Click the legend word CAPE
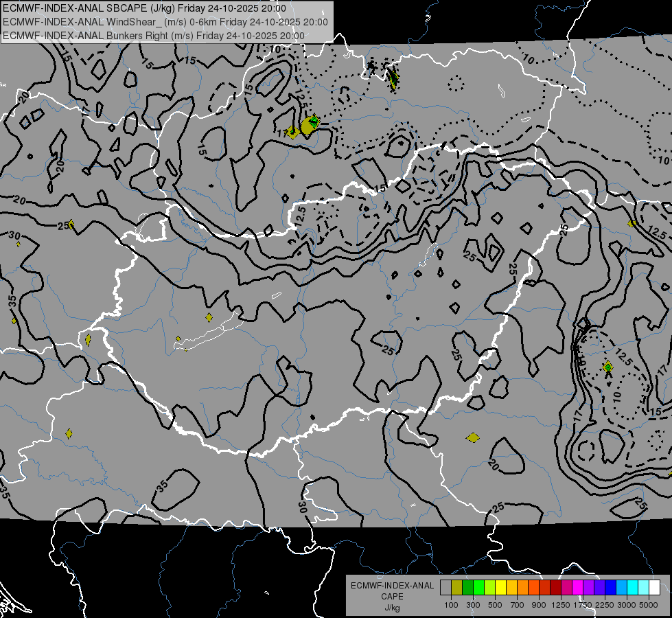672x618 pixels. (x=392, y=597)
